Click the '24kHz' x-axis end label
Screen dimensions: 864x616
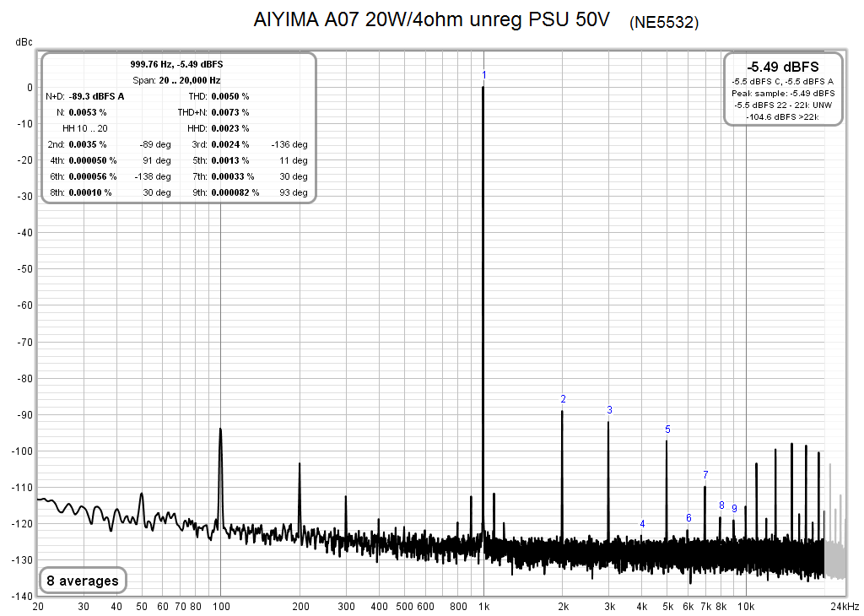845,607
